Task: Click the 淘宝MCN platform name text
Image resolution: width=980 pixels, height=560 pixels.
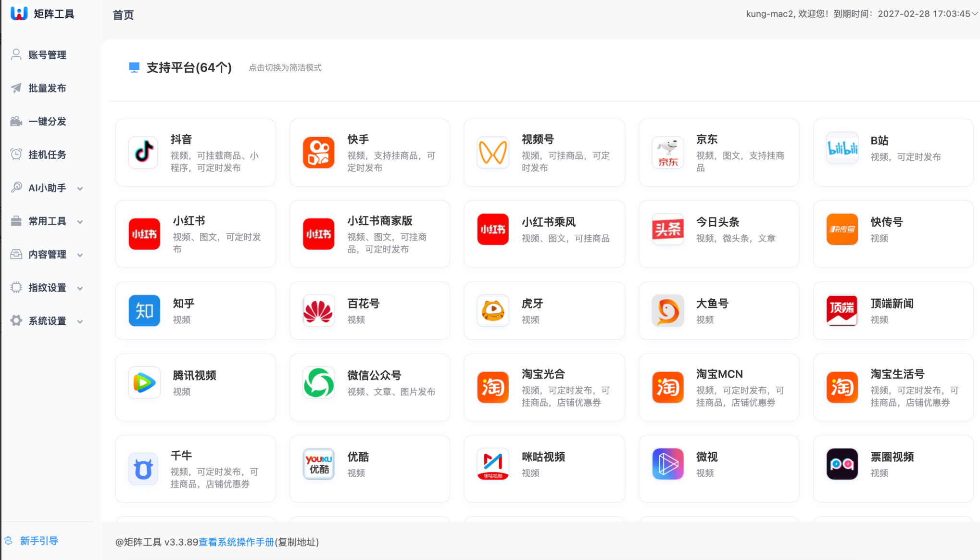Action: [x=719, y=374]
